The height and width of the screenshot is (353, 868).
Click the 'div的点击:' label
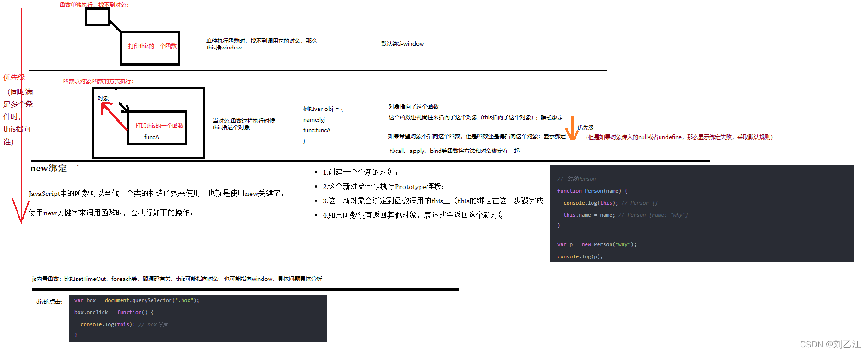pyautogui.click(x=49, y=302)
